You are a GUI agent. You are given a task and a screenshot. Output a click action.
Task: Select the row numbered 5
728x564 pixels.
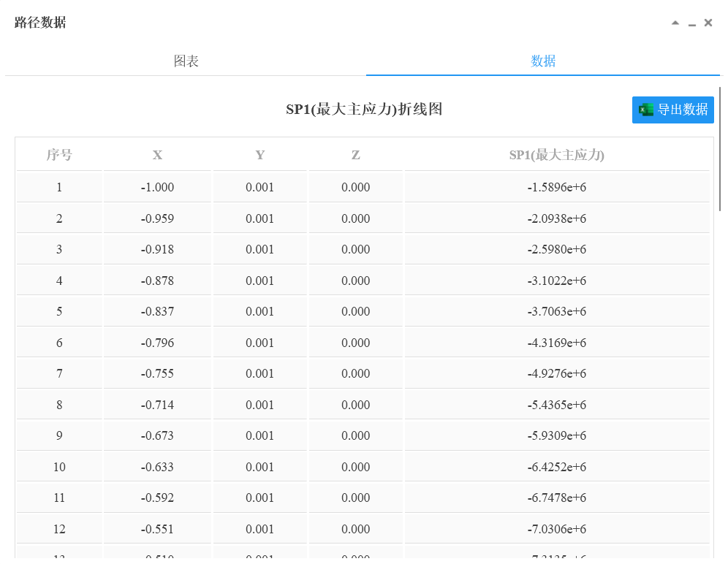(x=59, y=311)
